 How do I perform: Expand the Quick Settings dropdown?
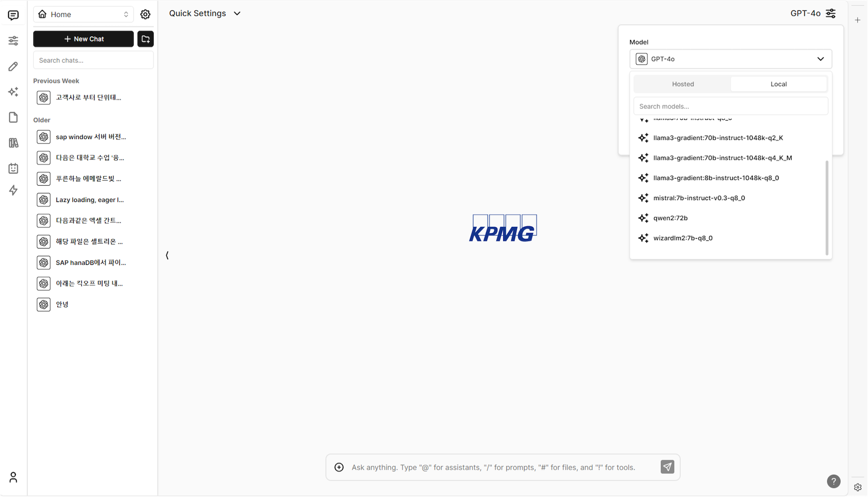[x=205, y=14]
